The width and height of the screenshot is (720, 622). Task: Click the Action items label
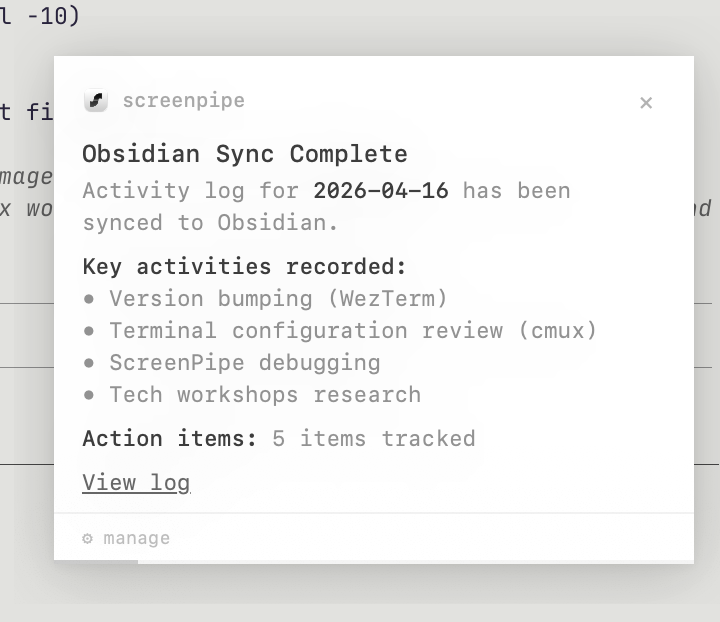(x=170, y=438)
